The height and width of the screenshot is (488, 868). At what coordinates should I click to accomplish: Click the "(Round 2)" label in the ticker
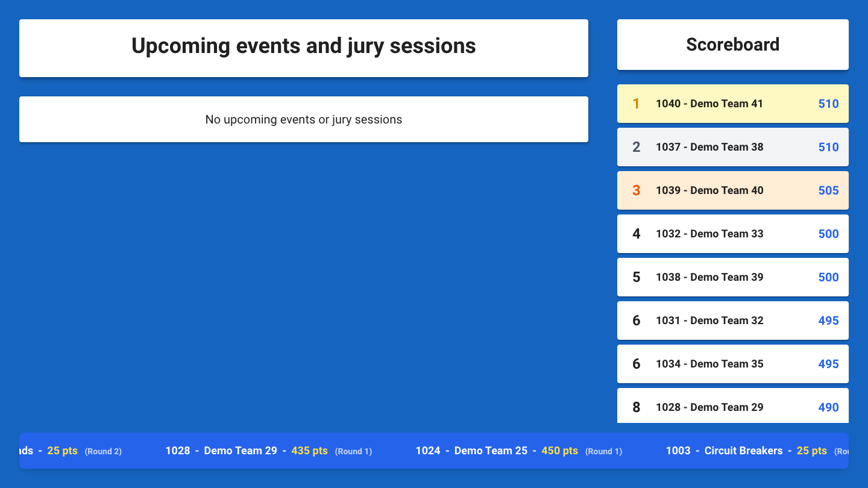coord(103,451)
